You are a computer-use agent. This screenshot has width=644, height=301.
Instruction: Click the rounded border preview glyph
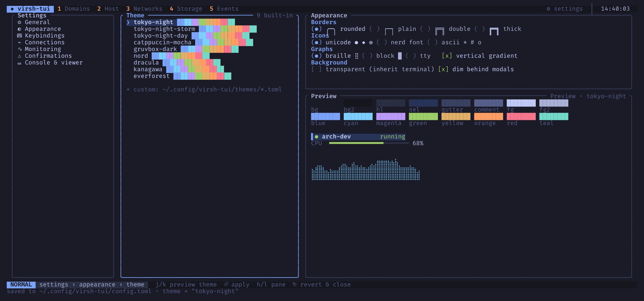(331, 32)
